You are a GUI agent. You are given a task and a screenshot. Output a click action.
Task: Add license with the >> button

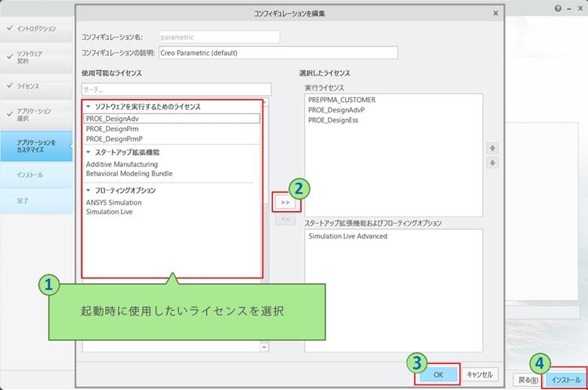(285, 202)
